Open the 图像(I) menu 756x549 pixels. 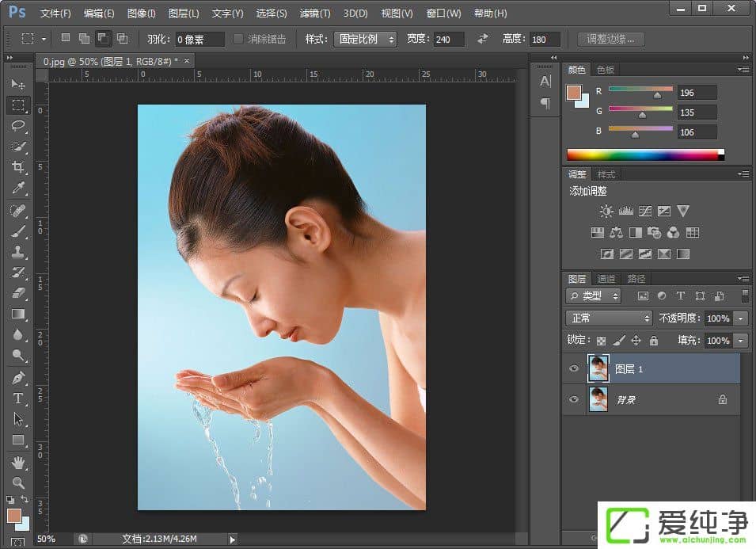pyautogui.click(x=141, y=13)
